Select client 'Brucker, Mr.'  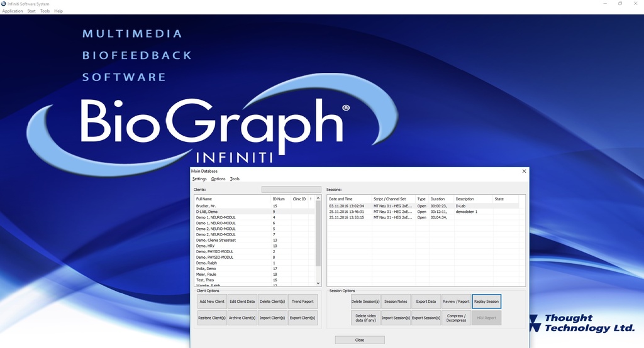255,206
